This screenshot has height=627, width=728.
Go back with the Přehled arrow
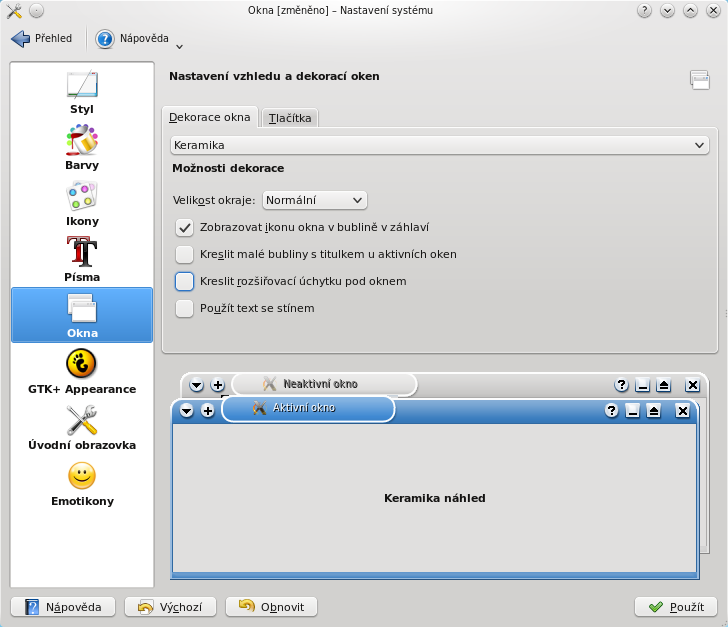(20, 39)
